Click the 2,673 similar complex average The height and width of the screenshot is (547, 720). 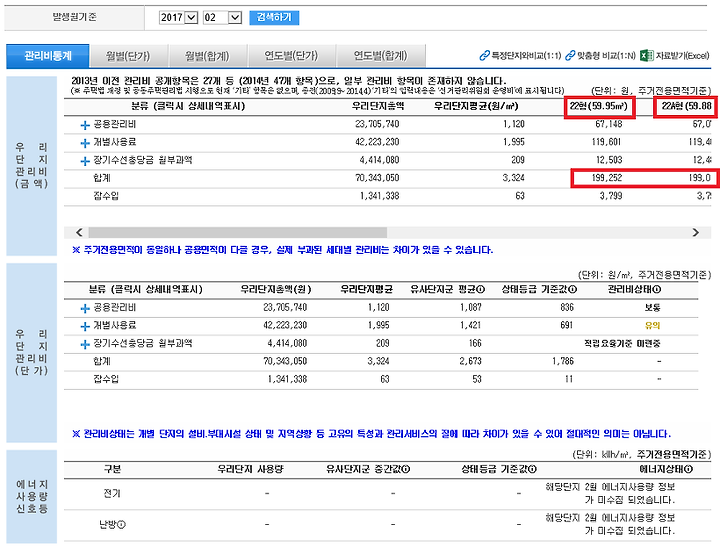point(471,361)
